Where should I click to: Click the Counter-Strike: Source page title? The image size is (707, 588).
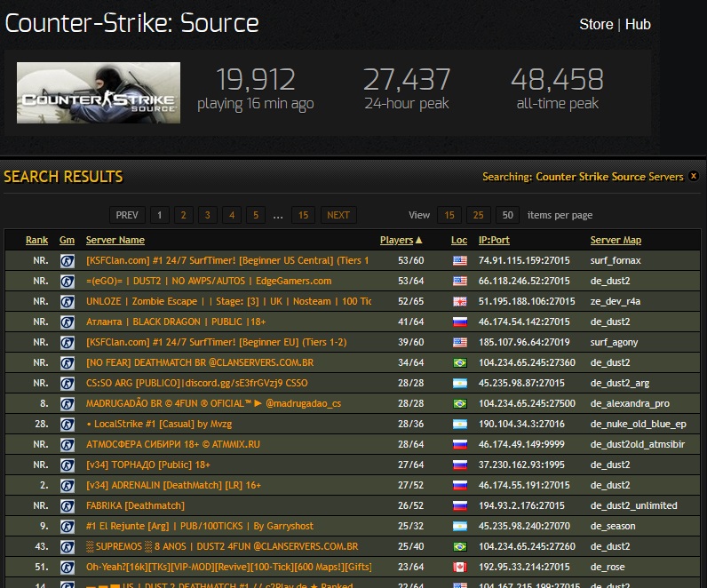point(131,23)
